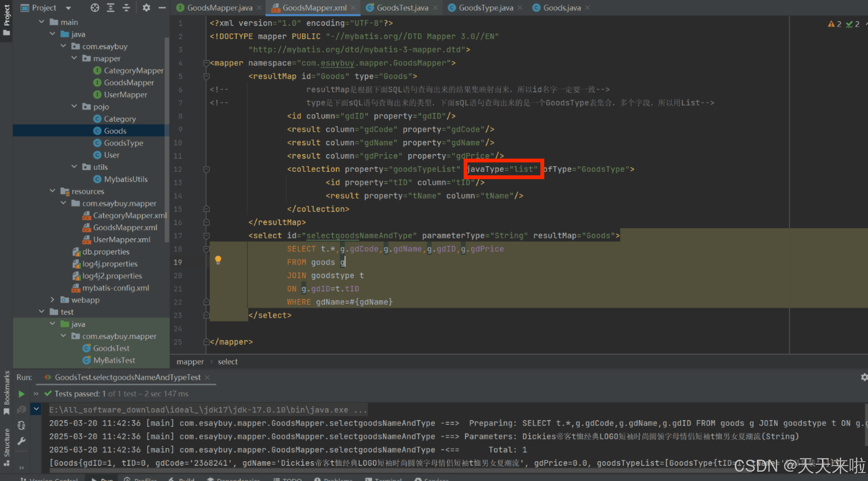This screenshot has height=481, width=868.
Task: Open the Project view dropdown
Action: point(68,8)
